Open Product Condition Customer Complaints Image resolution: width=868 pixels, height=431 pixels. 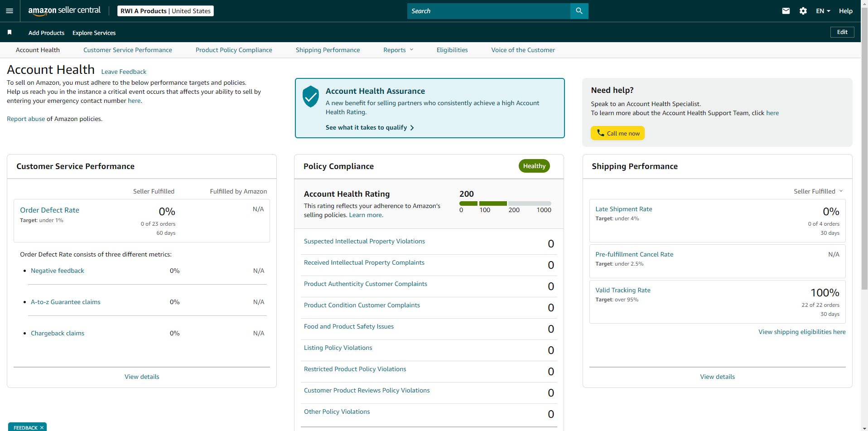[362, 305]
